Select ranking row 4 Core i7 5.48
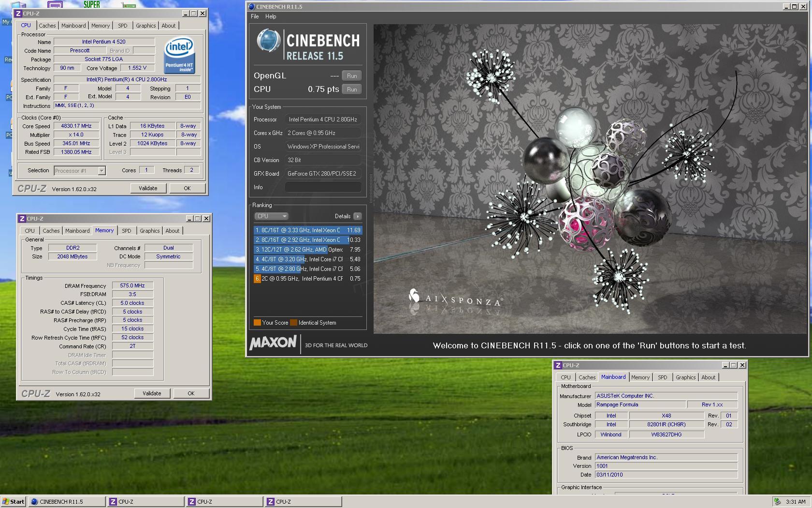The image size is (812, 508). click(308, 259)
